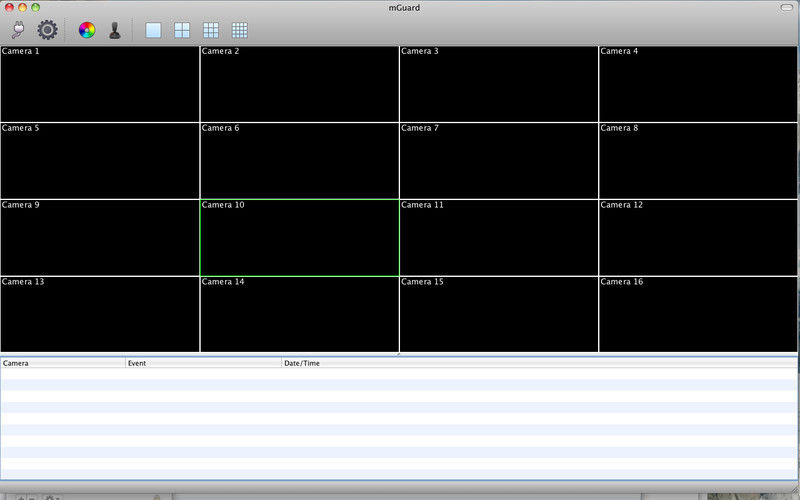Open the color wheel adjustment

[x=87, y=30]
